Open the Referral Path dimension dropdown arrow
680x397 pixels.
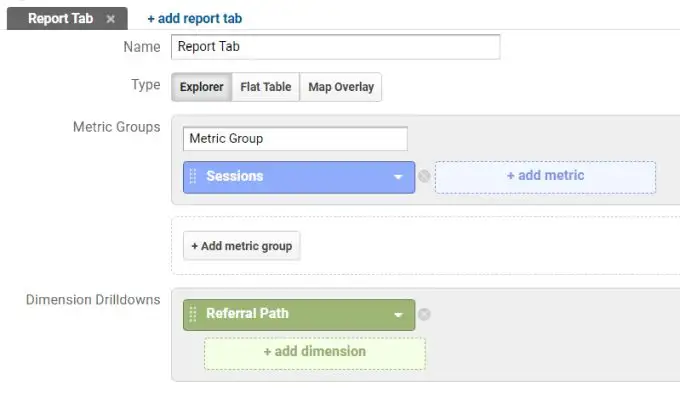coord(398,315)
